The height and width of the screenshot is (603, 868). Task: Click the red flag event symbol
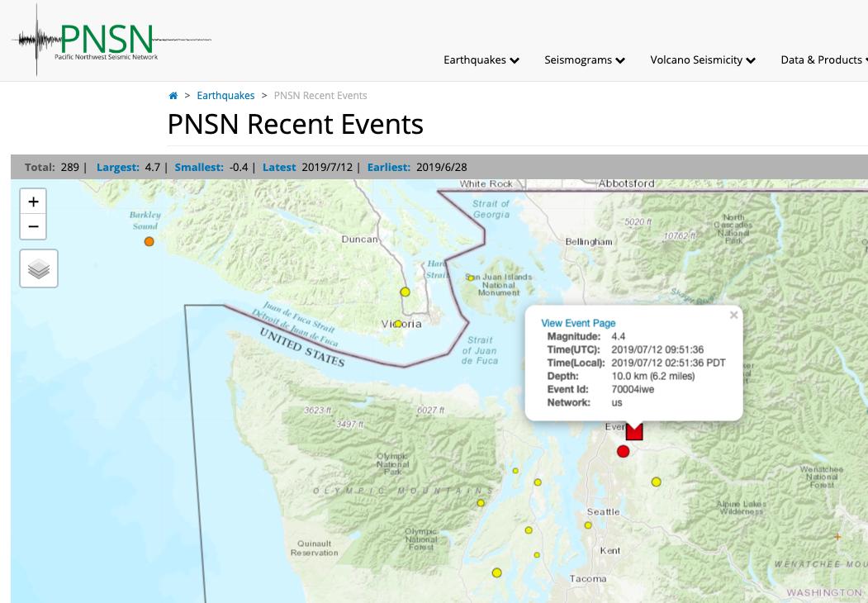pyautogui.click(x=634, y=430)
